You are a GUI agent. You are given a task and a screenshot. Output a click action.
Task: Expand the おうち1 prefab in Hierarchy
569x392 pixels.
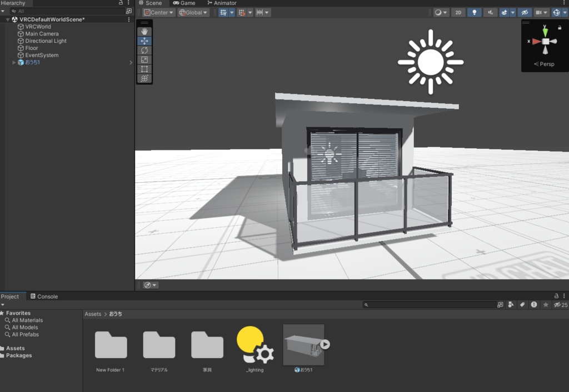[x=14, y=62]
